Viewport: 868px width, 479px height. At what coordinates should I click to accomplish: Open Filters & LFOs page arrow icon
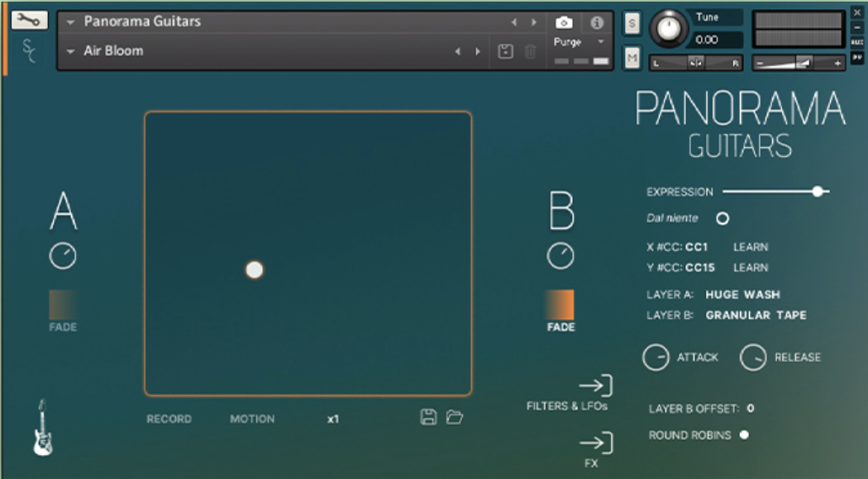click(x=596, y=386)
